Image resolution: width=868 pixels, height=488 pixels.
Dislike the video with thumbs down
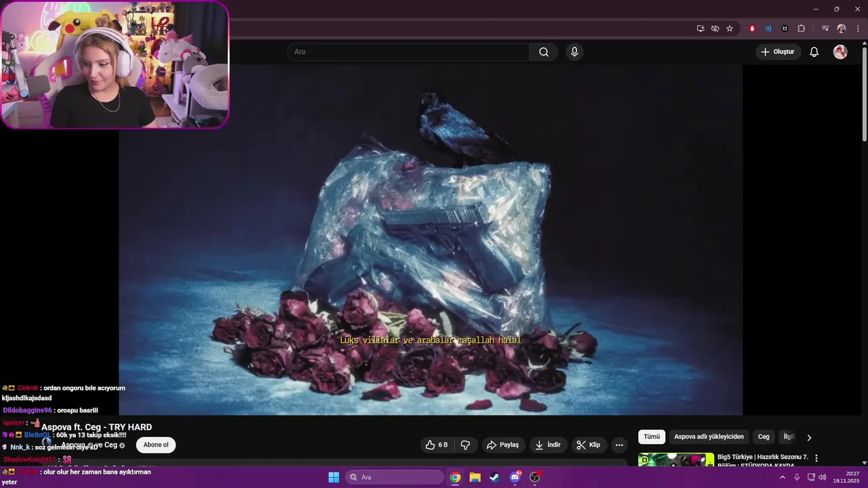tap(465, 445)
